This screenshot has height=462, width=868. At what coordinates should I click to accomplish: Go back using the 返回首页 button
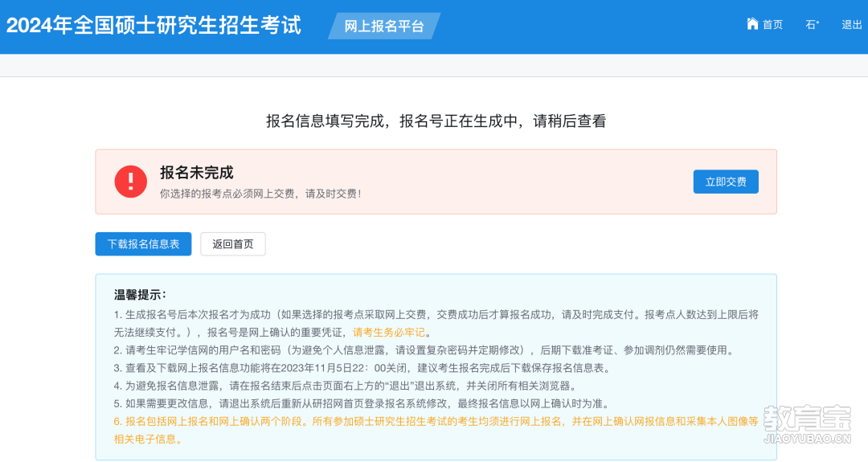pyautogui.click(x=233, y=244)
